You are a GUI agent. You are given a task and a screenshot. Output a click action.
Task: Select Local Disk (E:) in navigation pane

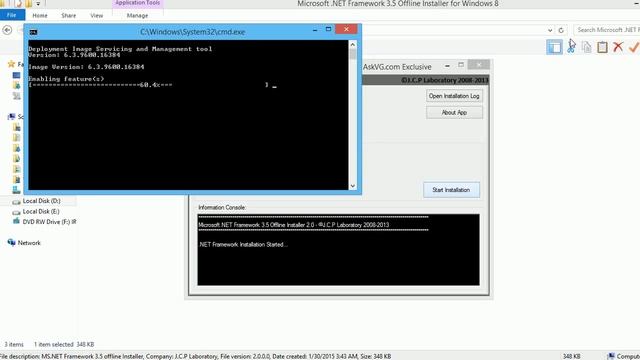41,211
